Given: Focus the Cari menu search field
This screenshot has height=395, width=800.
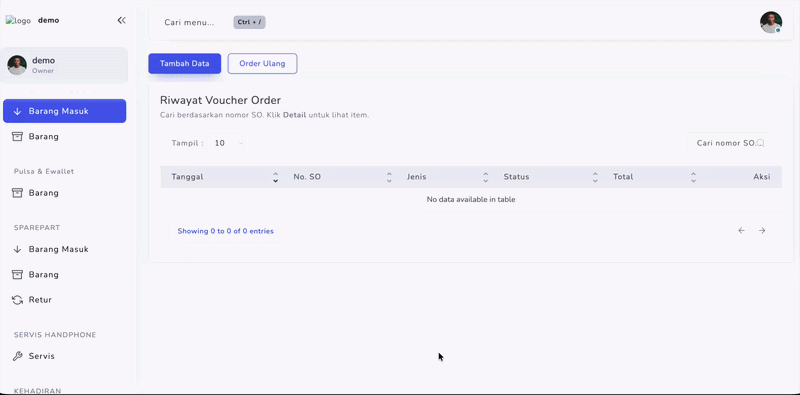Looking at the screenshot, I should (189, 22).
